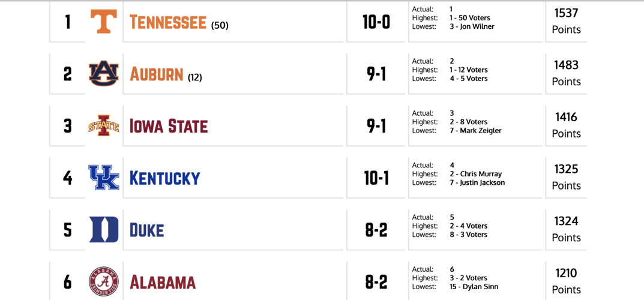Click Auburn's 1483 points total
The width and height of the screenshot is (644, 300).
coord(566,65)
